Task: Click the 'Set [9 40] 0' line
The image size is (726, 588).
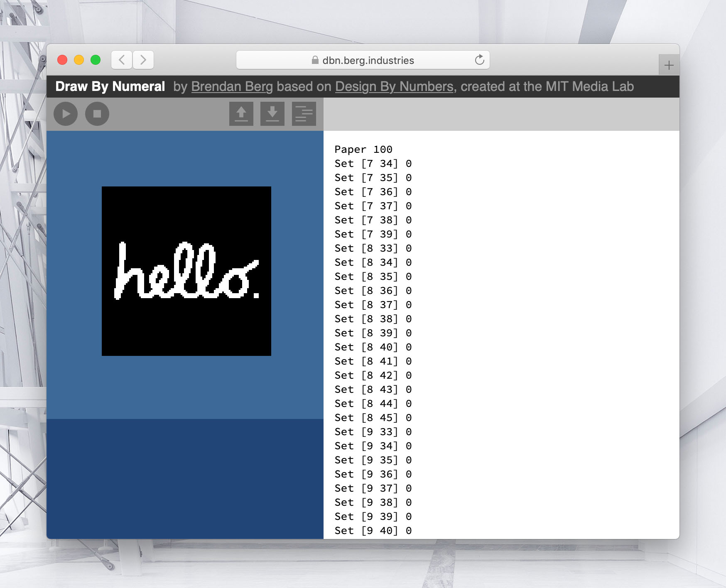Action: (373, 531)
